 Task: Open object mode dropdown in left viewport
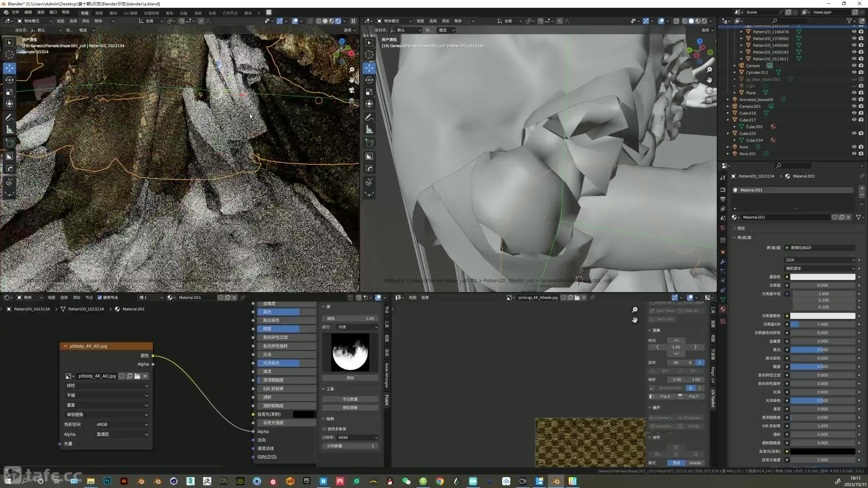click(x=34, y=21)
